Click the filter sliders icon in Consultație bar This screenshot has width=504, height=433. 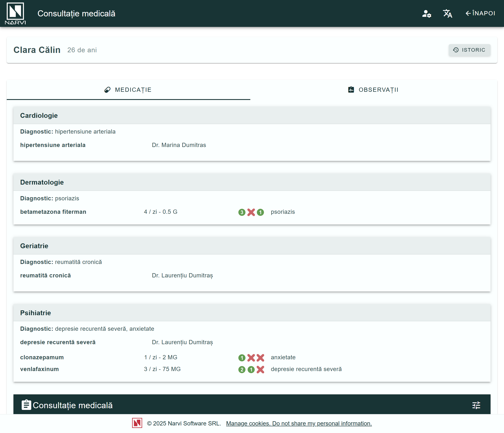coord(476,405)
